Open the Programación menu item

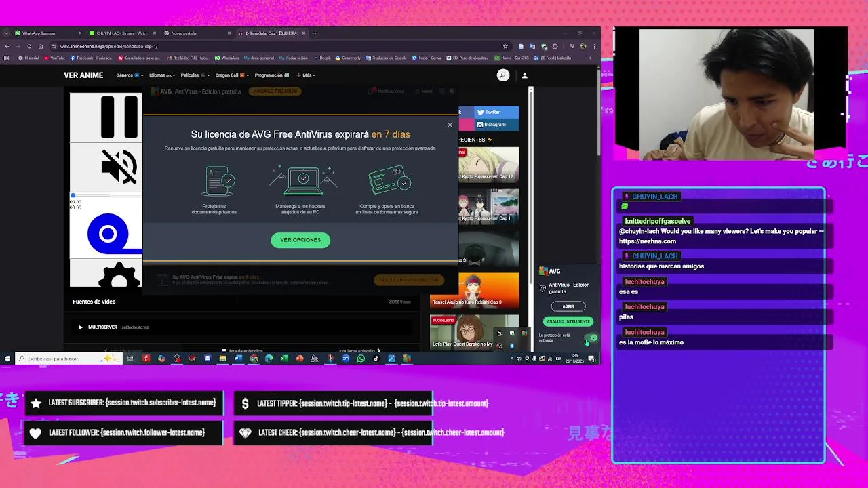coord(271,75)
